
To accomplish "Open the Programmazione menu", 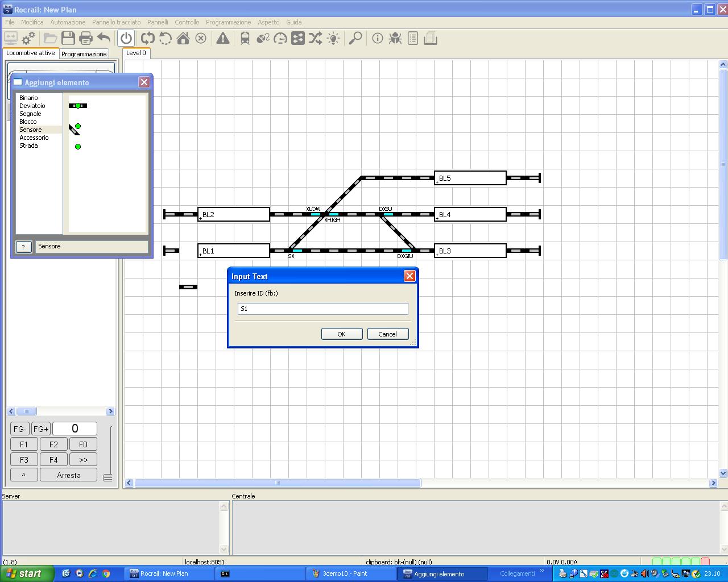I will [229, 22].
